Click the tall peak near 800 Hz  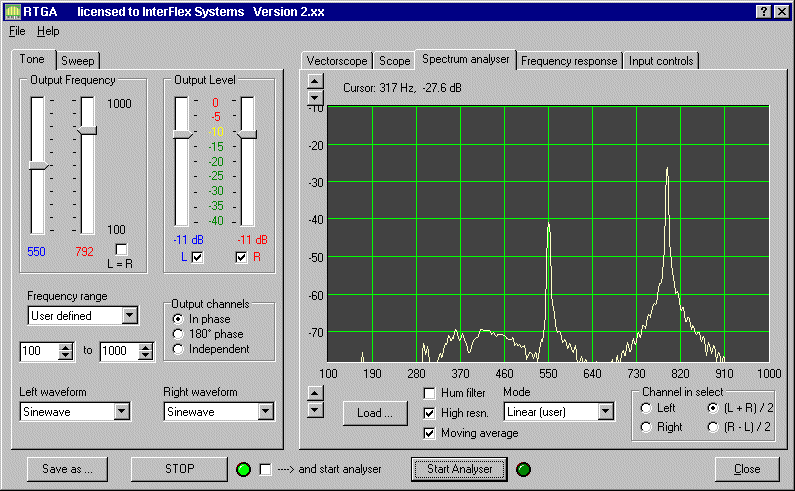(667, 169)
